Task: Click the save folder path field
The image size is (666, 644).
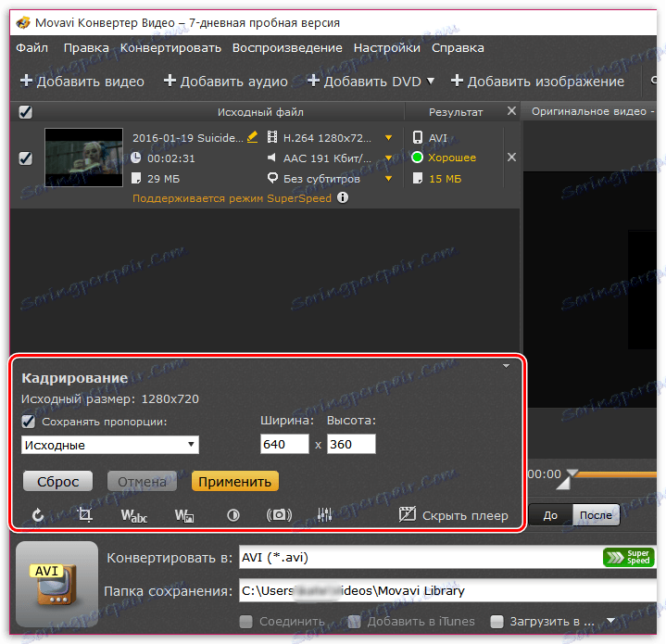Action: 447,590
